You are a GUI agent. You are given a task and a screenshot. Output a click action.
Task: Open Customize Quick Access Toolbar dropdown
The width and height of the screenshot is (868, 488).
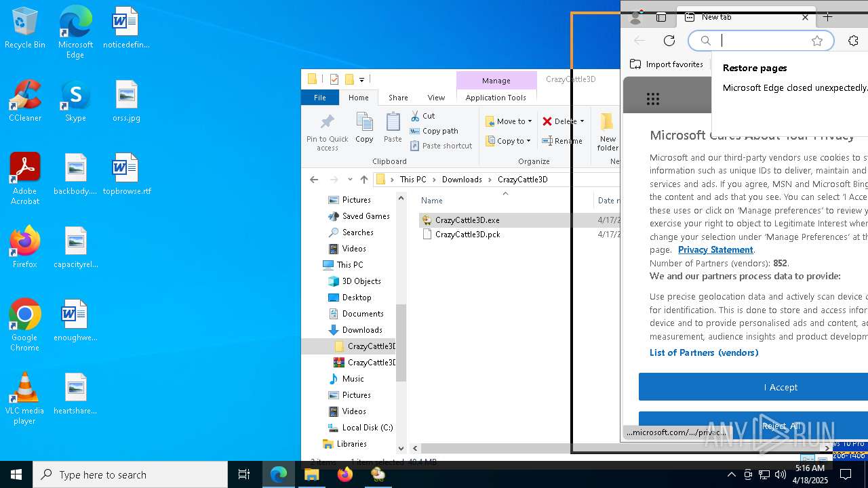coord(361,80)
